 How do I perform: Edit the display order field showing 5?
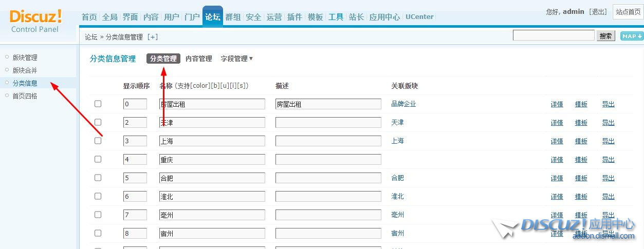tap(135, 178)
